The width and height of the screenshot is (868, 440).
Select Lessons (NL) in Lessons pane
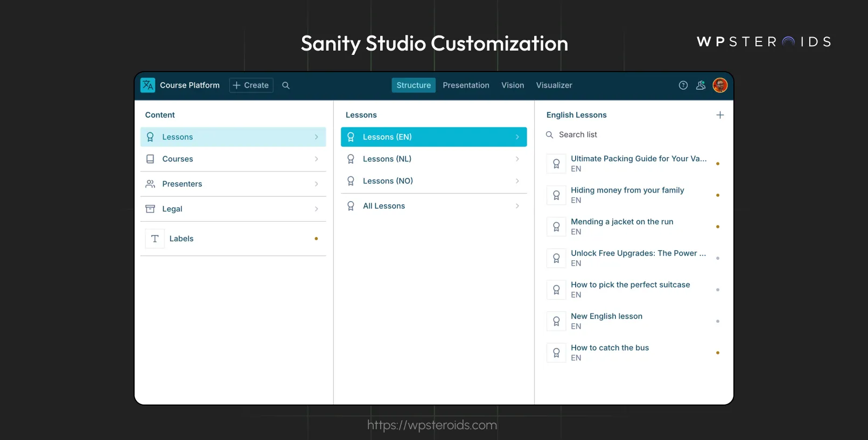point(434,159)
